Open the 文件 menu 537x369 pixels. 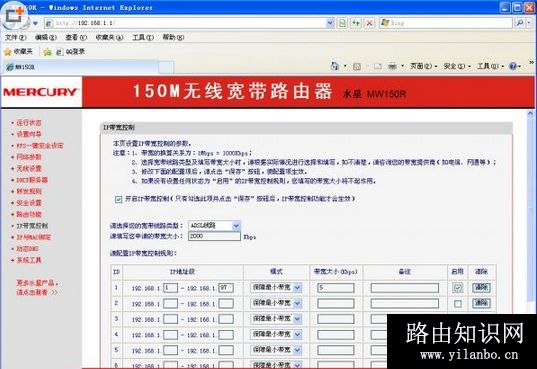point(15,37)
